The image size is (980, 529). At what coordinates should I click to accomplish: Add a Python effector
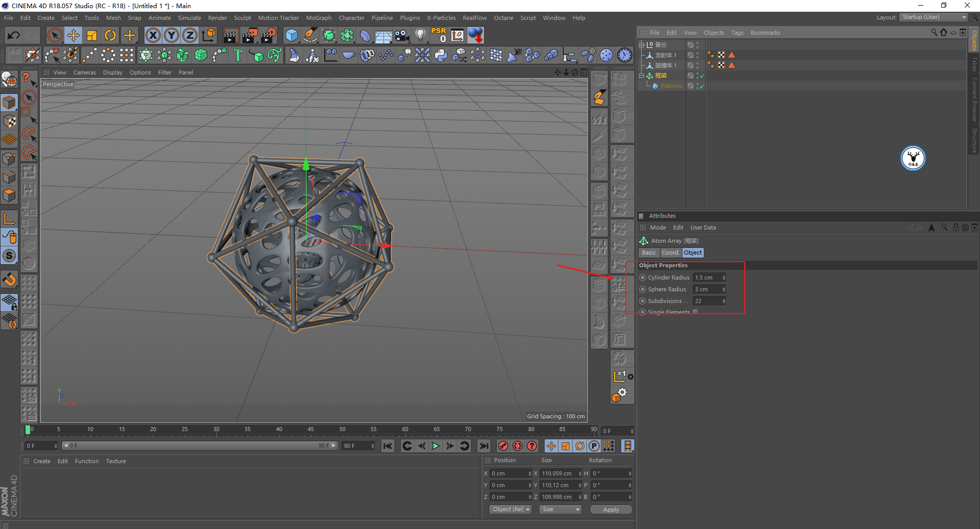click(441, 55)
